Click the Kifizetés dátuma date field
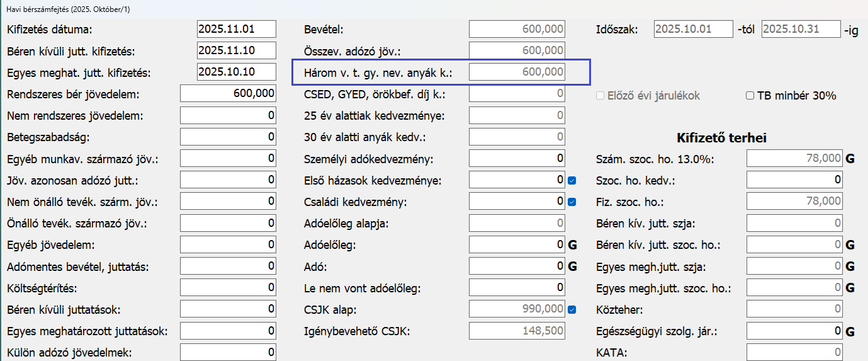Viewport: 868px width, 361px height. tap(236, 29)
